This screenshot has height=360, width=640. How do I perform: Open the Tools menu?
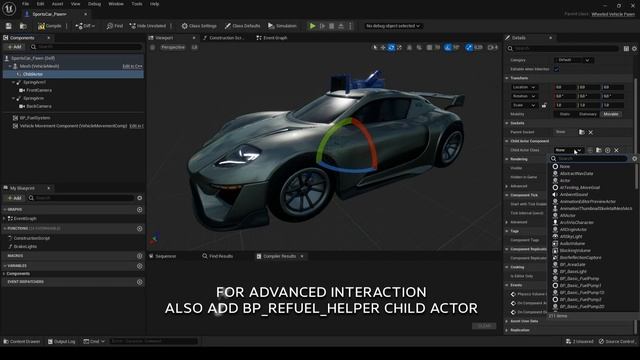(x=137, y=4)
